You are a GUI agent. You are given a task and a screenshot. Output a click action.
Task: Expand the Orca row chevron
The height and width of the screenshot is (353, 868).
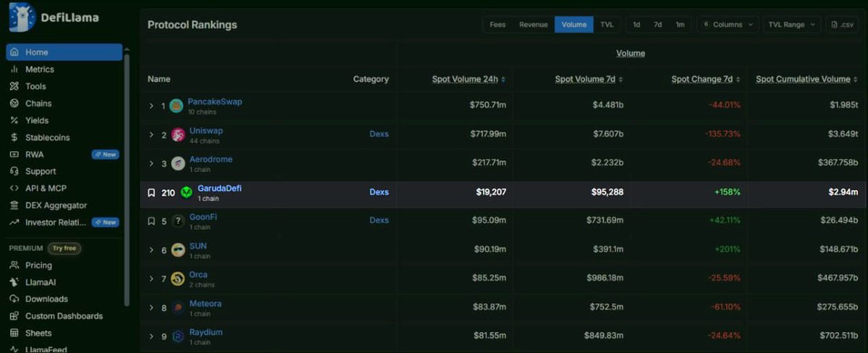[151, 279]
